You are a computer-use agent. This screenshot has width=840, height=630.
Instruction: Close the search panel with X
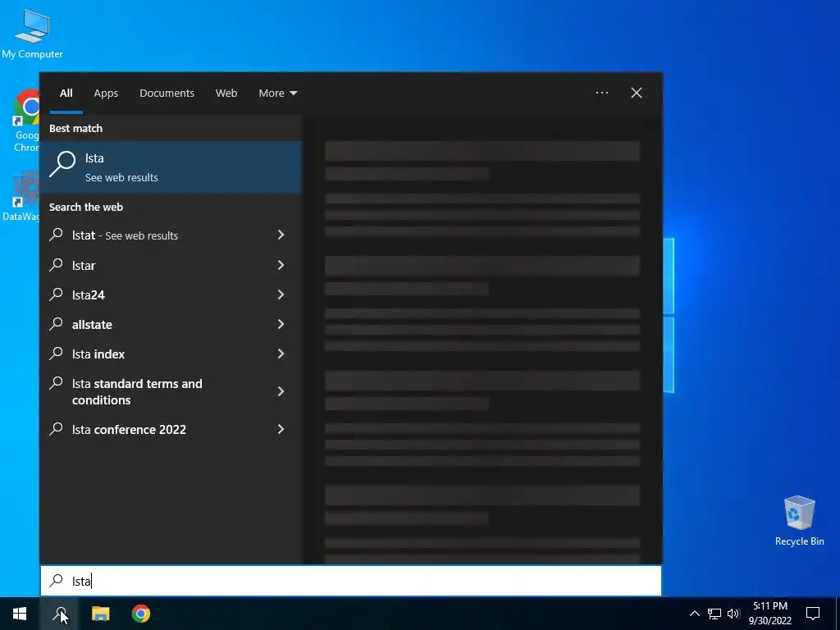[636, 93]
